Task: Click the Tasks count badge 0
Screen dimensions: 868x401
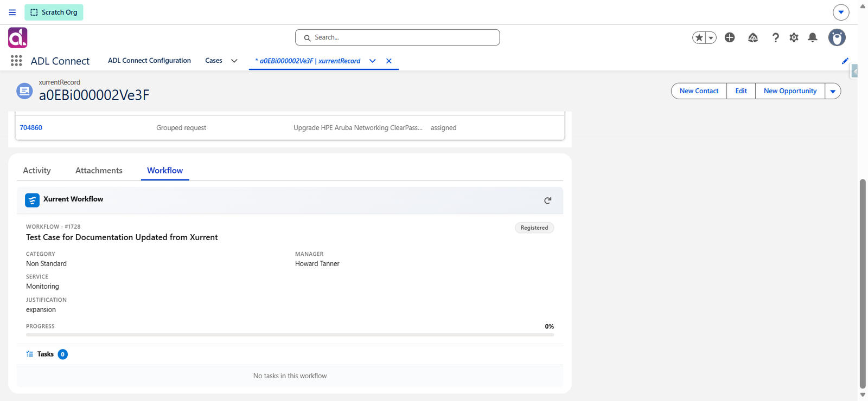Action: point(63,354)
